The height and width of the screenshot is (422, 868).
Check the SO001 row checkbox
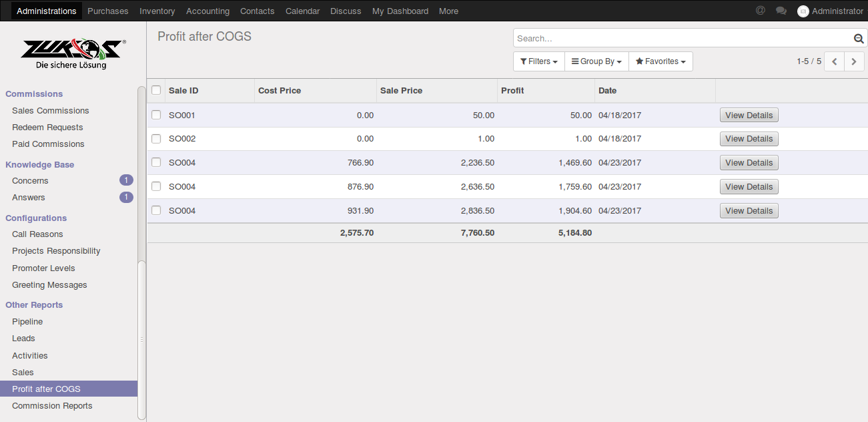156,115
